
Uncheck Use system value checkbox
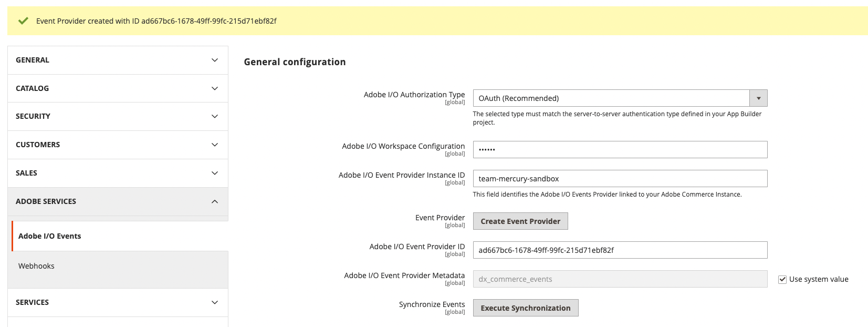coord(782,279)
